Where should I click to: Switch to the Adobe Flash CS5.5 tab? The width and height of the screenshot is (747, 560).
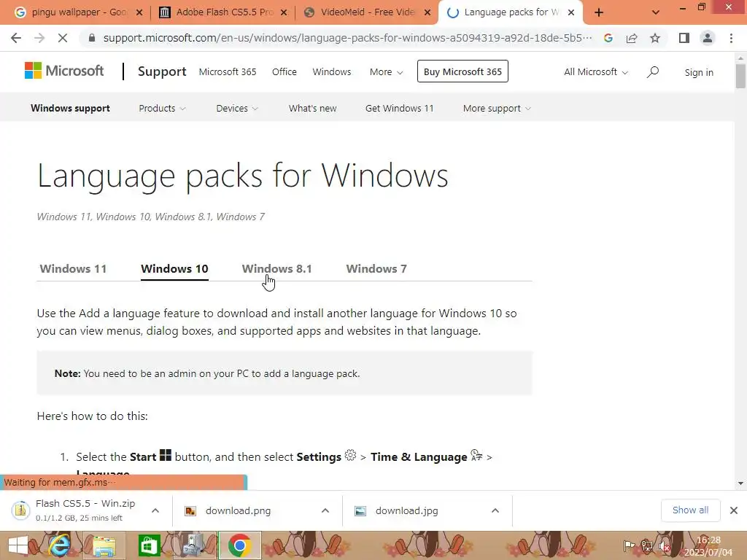pos(223,12)
